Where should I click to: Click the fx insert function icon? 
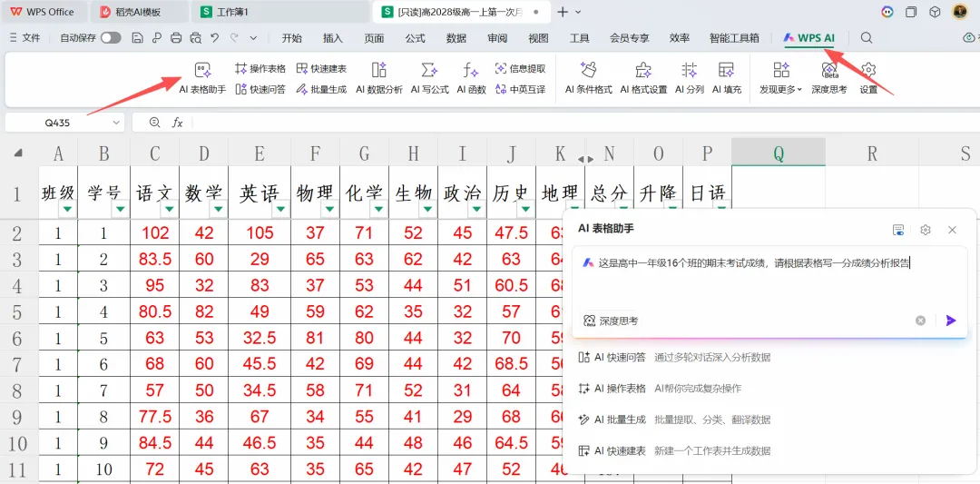coord(178,123)
